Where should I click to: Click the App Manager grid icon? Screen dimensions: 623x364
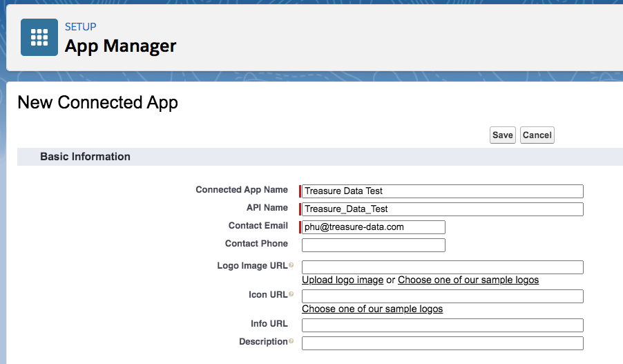[39, 37]
